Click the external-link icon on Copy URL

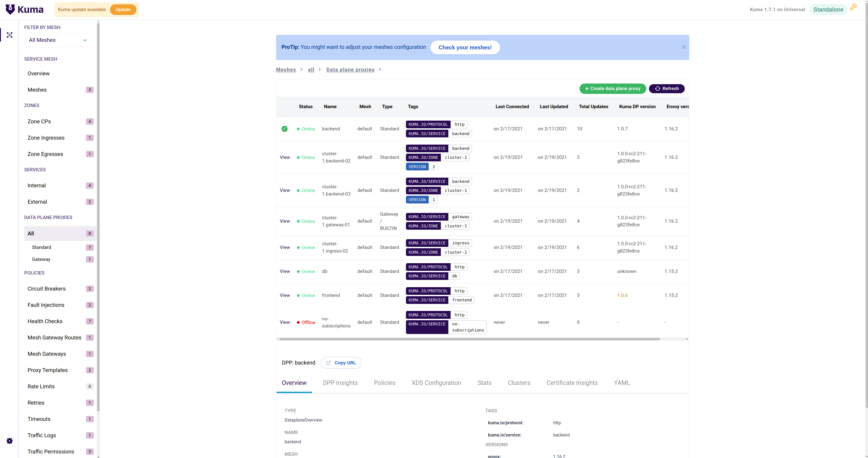329,363
